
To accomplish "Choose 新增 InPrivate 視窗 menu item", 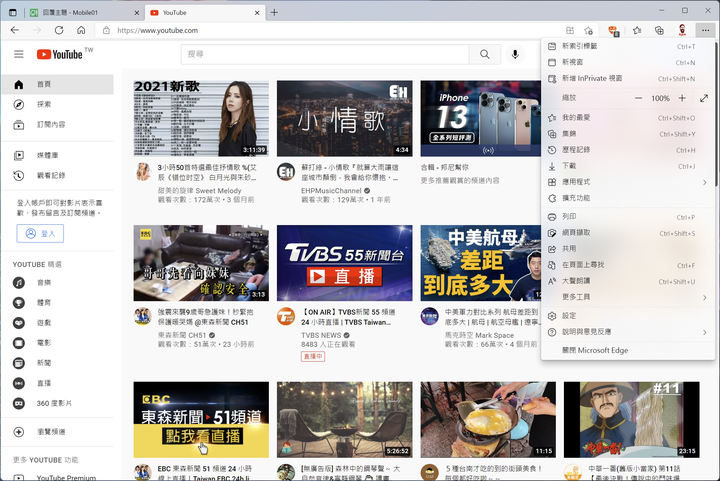I will (628, 78).
